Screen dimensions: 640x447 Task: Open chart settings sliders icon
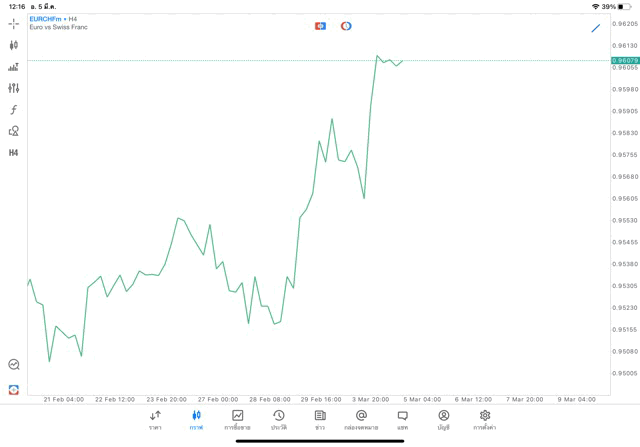pos(14,88)
